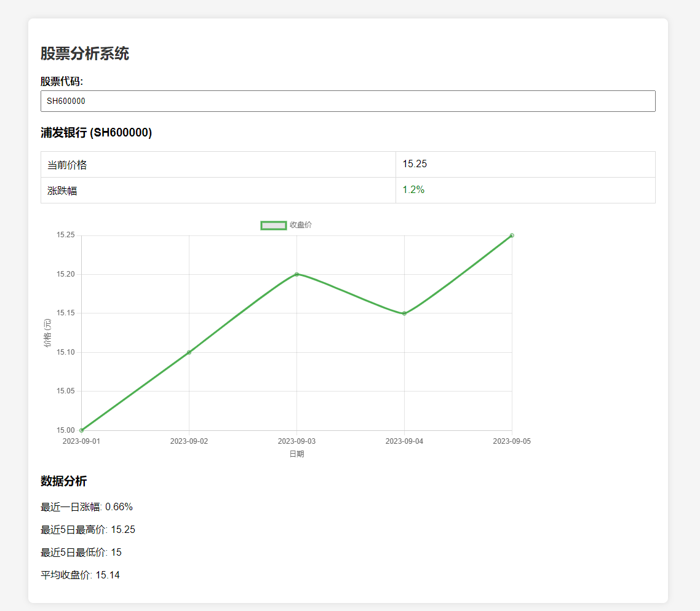The image size is (700, 611).
Task: Click the 15.15 y-axis label
Action: point(66,313)
